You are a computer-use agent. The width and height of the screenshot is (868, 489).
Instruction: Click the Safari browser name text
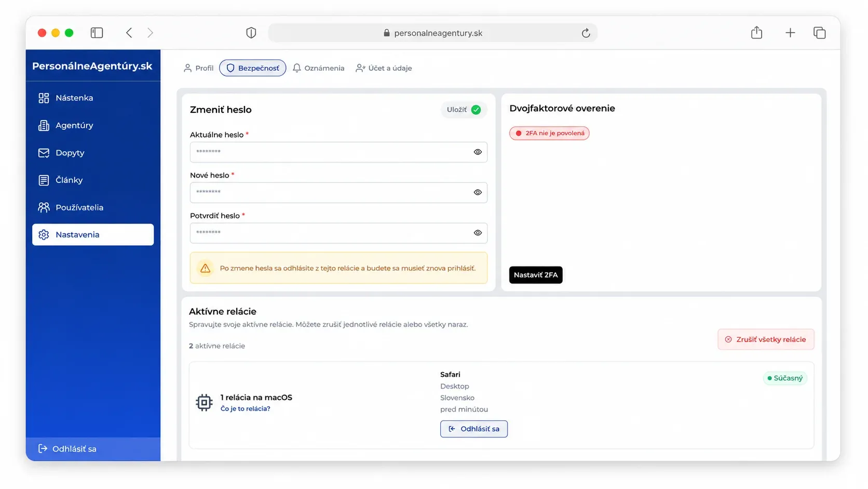450,375
